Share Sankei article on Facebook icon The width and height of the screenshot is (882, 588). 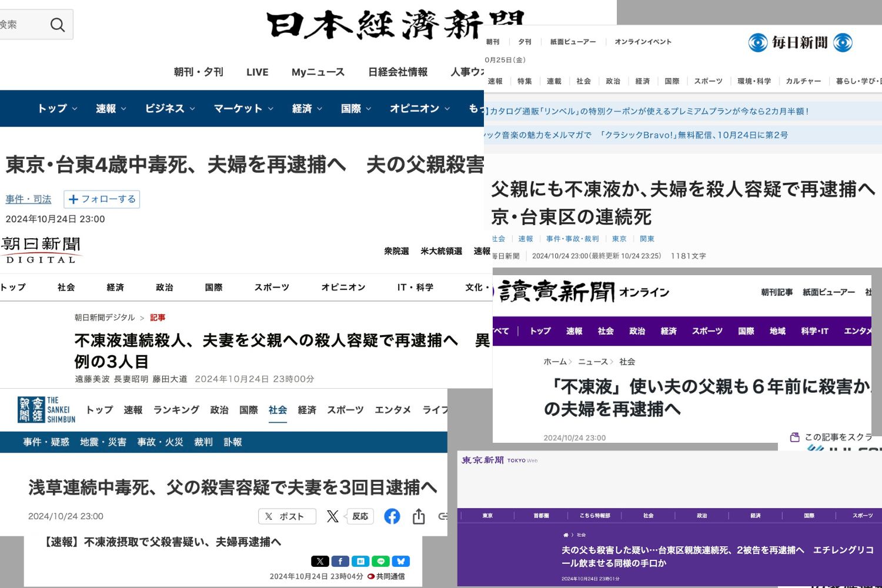[392, 516]
